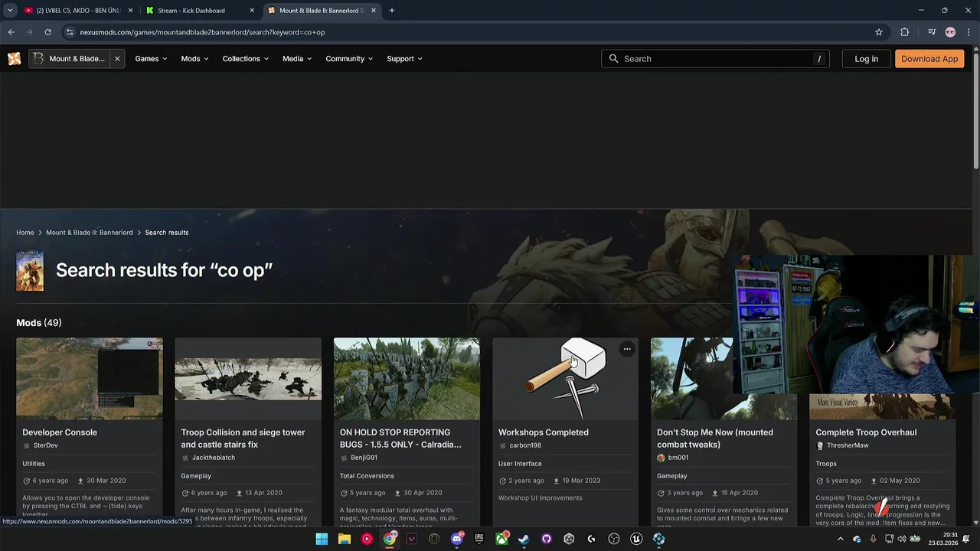Expand the Media menu
This screenshot has width=980, height=551.
pos(297,59)
